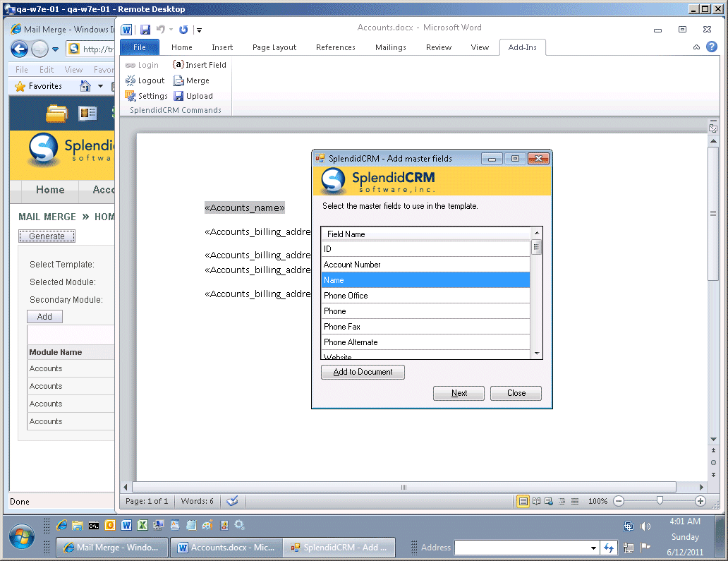Switch to the Mailings ribbon tab
The height and width of the screenshot is (561, 728).
coord(391,47)
